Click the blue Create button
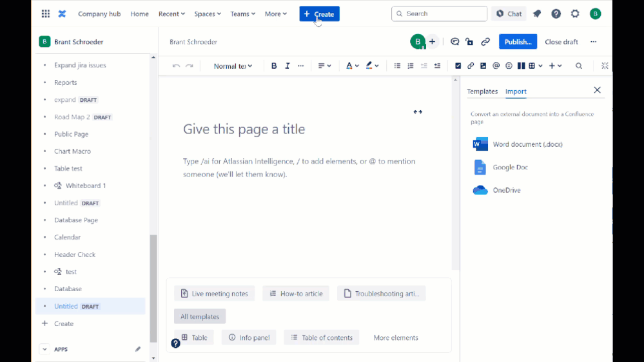Screen dimensions: 644x362 [x=320, y=14]
